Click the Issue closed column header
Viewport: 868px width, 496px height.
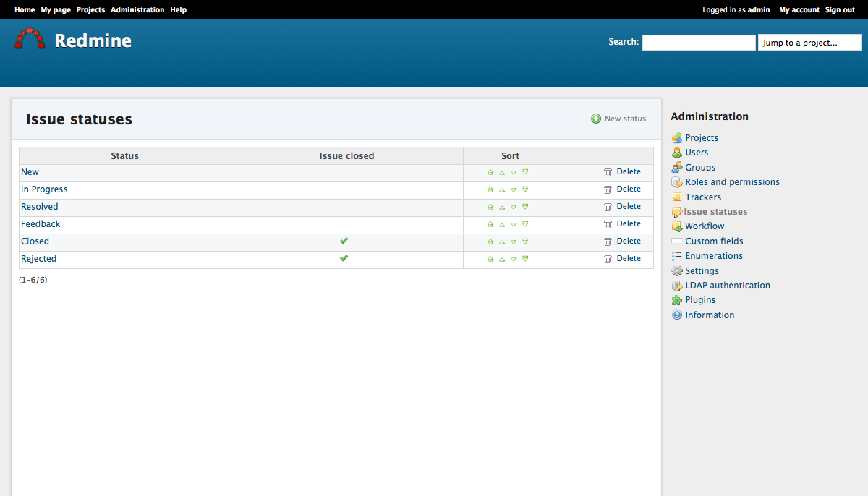click(x=347, y=156)
